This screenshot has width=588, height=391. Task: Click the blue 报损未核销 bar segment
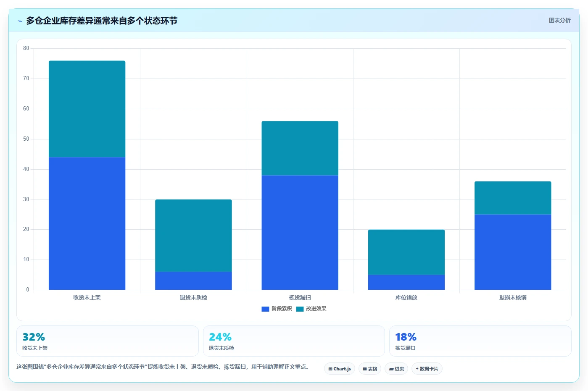click(513, 252)
